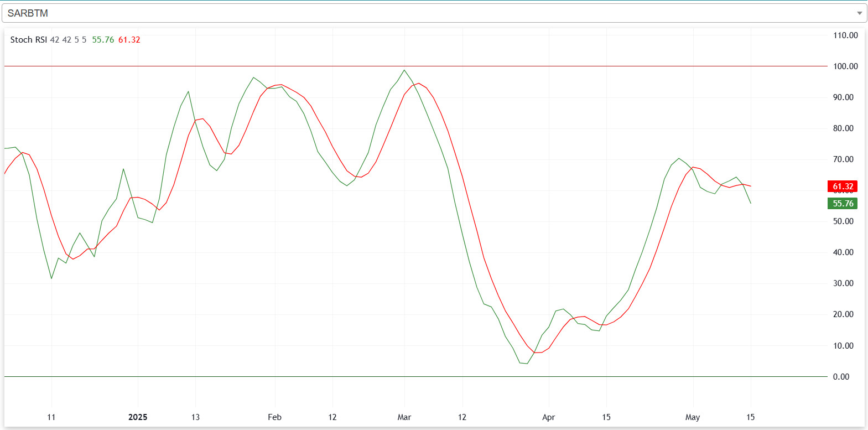Click the 100.00 axis level label
This screenshot has height=430, width=868.
click(845, 66)
